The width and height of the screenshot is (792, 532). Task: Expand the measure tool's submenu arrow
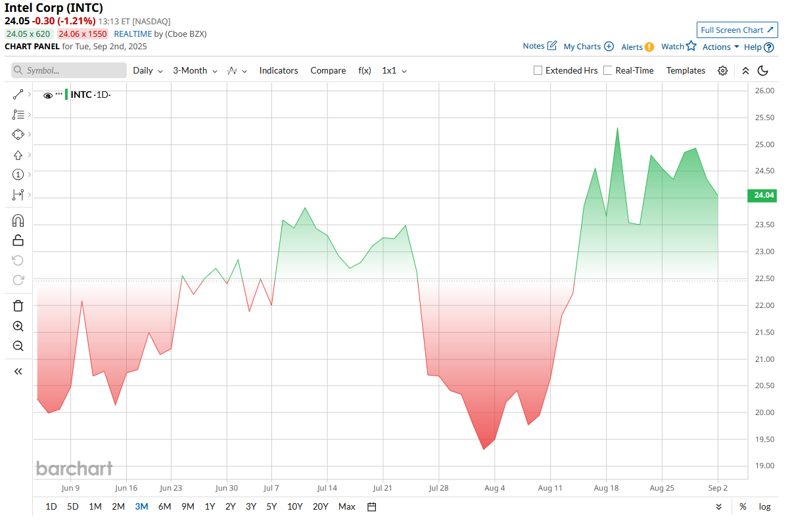29,194
